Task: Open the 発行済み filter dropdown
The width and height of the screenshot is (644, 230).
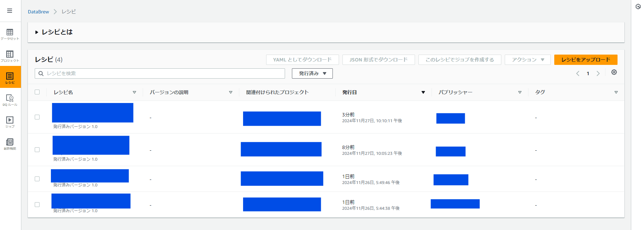Action: click(312, 73)
